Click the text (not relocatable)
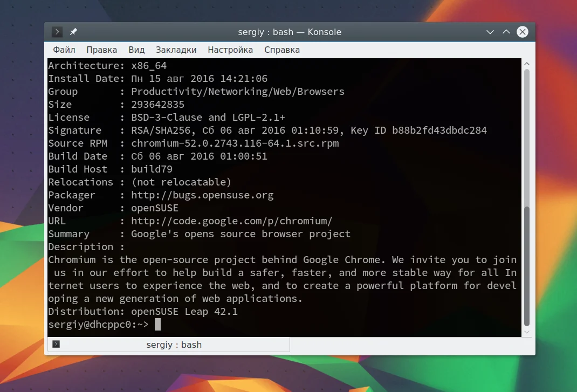577x392 pixels. [x=181, y=182]
